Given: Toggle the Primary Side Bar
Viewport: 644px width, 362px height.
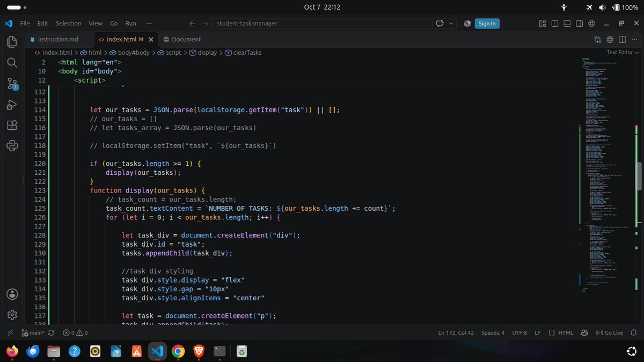Looking at the screenshot, I should [x=555, y=24].
